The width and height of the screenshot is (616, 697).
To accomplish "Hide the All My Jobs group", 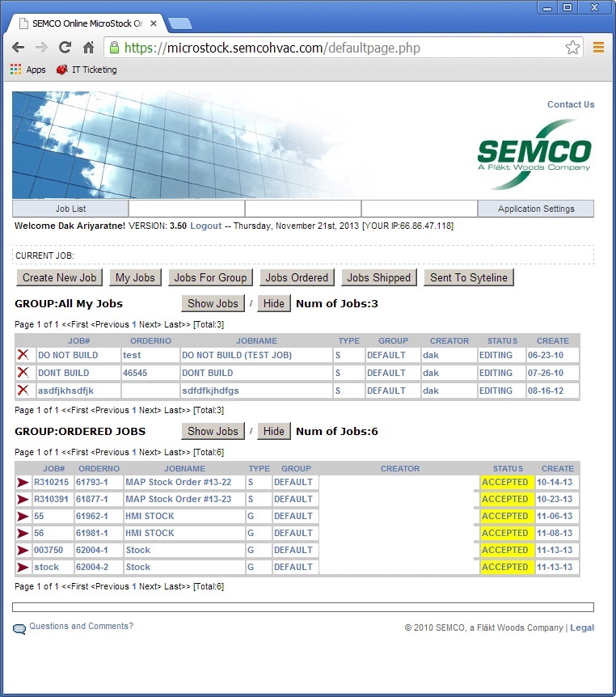I will [x=274, y=303].
